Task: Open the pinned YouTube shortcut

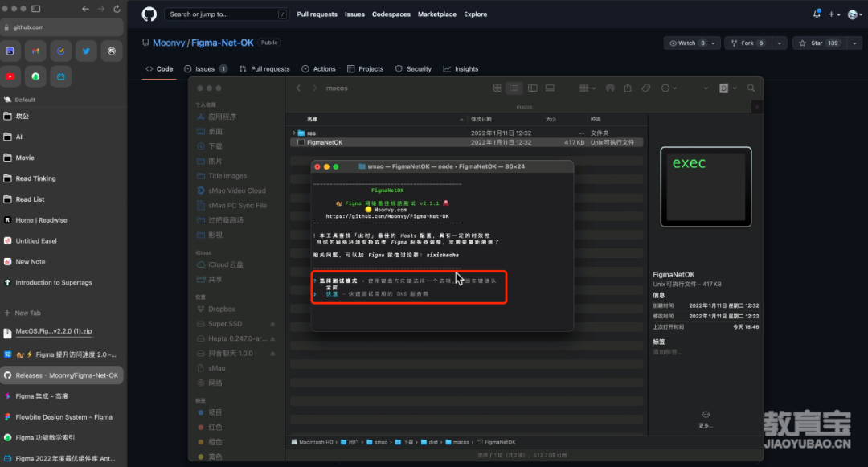Action: point(10,76)
